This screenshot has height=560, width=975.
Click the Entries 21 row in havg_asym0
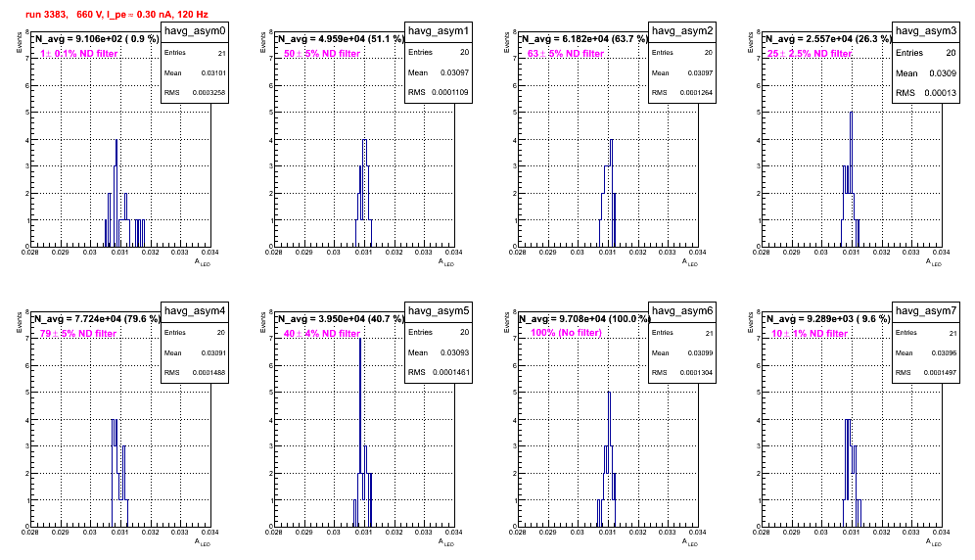click(195, 53)
